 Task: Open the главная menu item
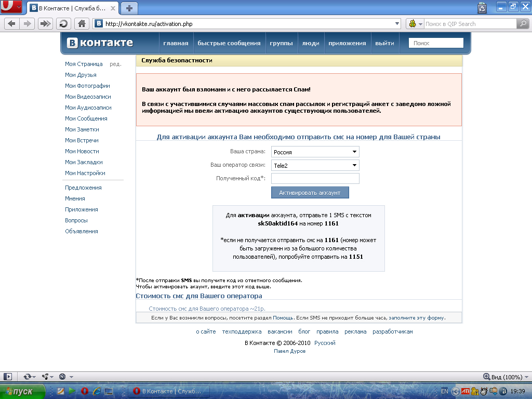[x=176, y=43]
